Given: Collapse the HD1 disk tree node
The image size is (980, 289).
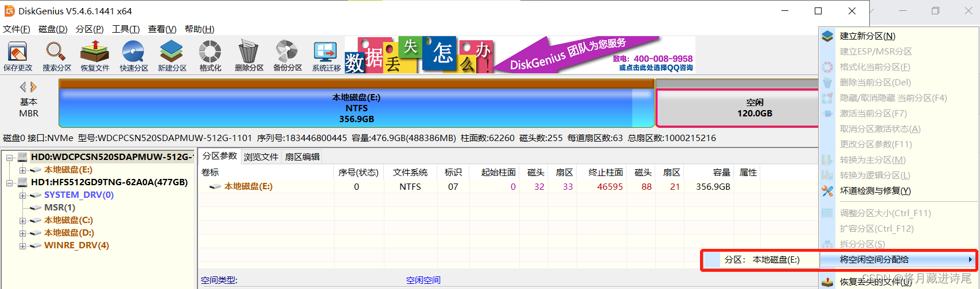Looking at the screenshot, I should click(x=10, y=182).
